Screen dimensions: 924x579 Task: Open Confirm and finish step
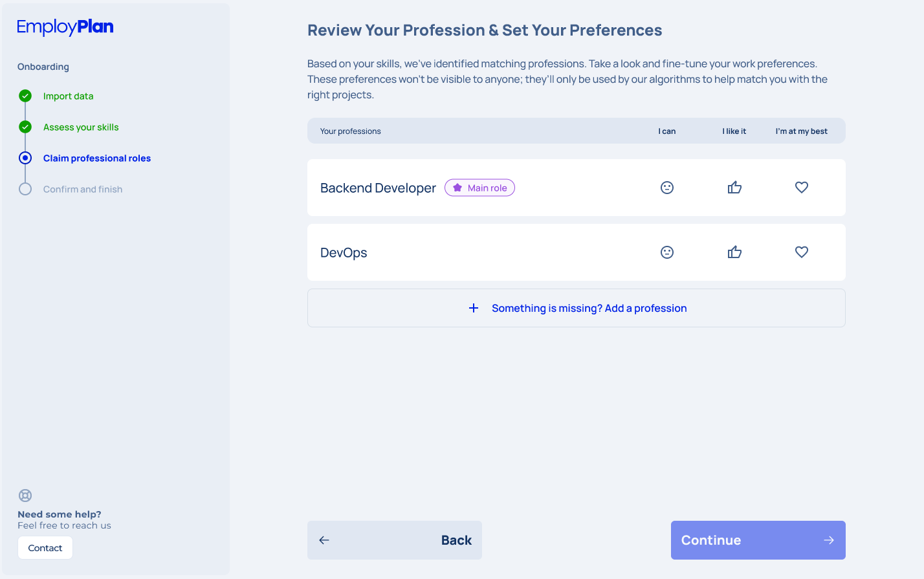pos(83,189)
